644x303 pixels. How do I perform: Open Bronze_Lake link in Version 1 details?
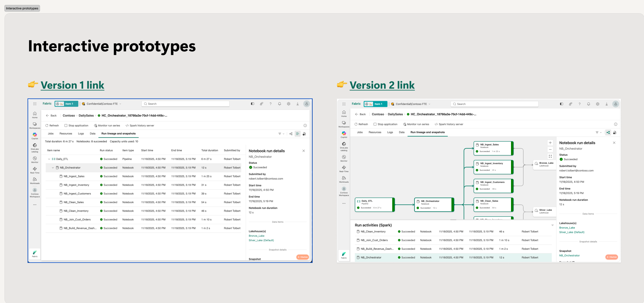(257, 236)
